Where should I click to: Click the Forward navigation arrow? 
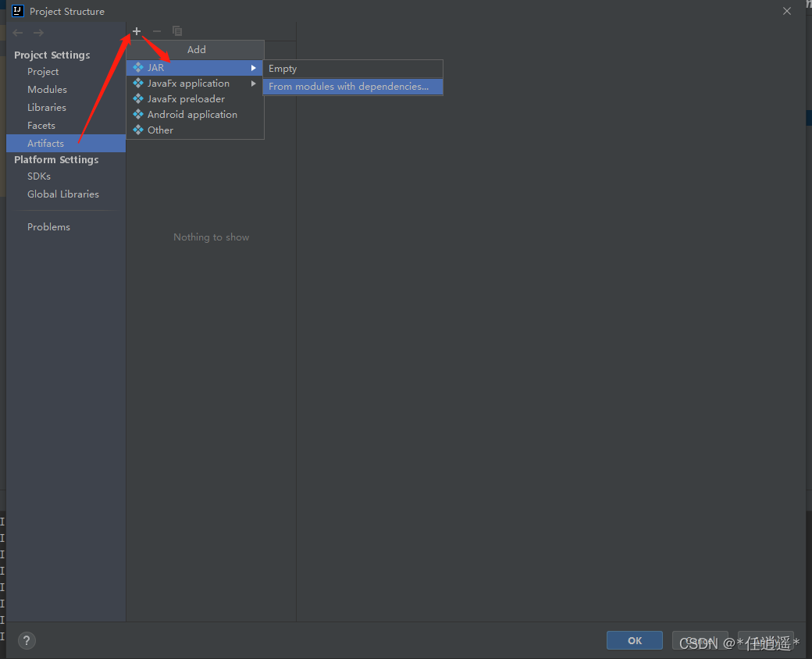[37, 32]
